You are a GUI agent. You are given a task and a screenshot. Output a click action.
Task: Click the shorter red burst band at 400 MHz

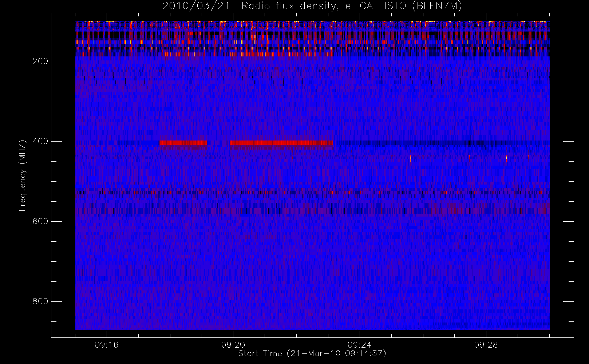click(x=183, y=143)
